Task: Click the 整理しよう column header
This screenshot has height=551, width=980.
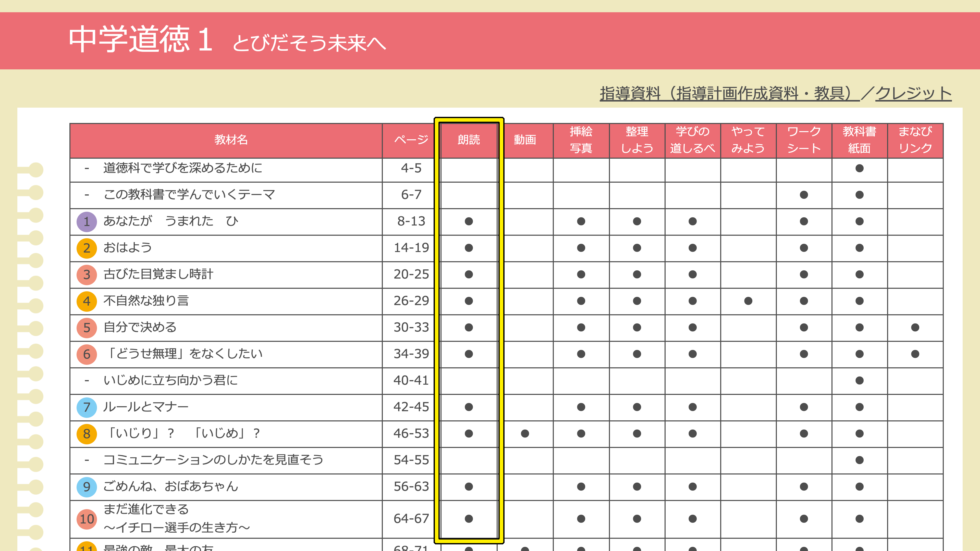Action: 637,140
